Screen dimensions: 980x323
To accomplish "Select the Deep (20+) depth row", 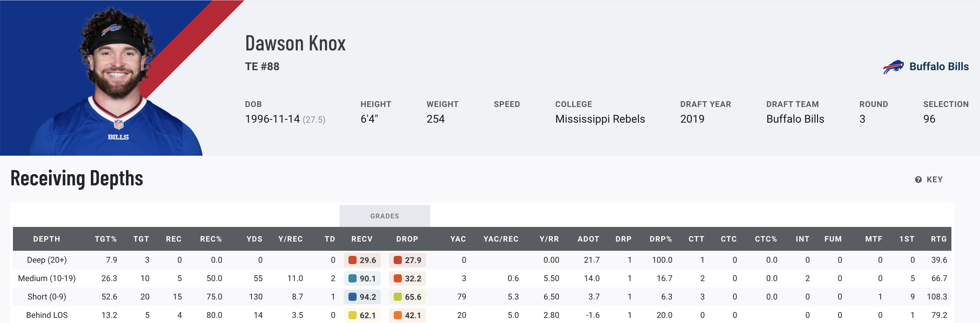I will (x=47, y=260).
